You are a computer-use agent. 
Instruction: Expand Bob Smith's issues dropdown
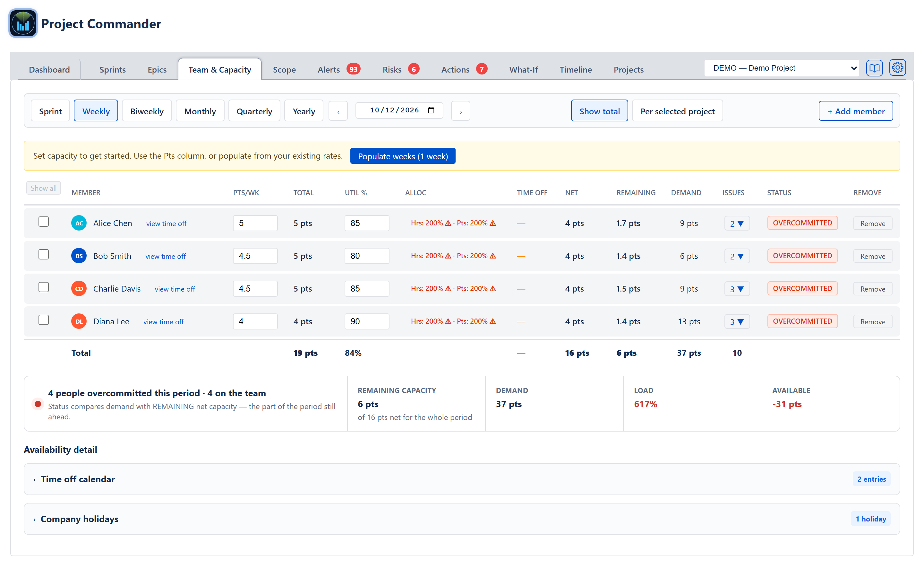point(737,257)
